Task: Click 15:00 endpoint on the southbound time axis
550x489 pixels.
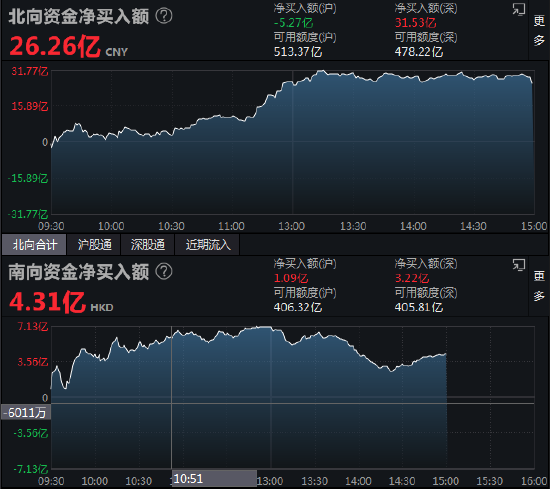Action: [x=446, y=481]
